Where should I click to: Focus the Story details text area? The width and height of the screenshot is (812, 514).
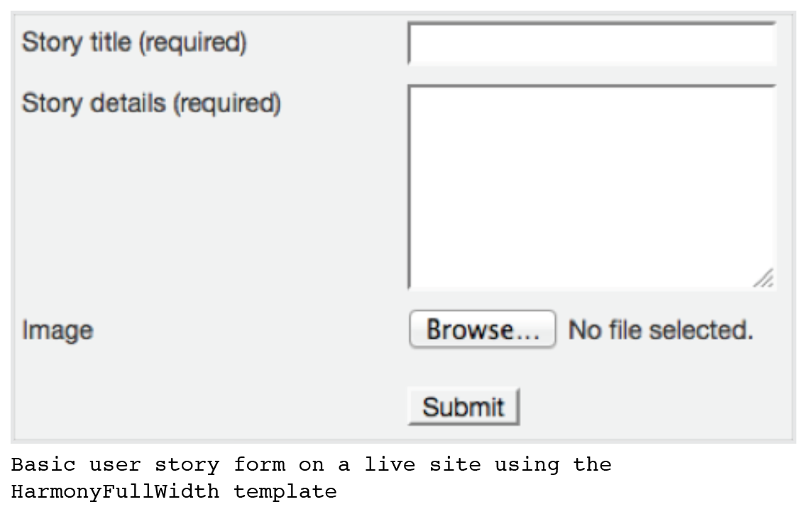pos(591,187)
